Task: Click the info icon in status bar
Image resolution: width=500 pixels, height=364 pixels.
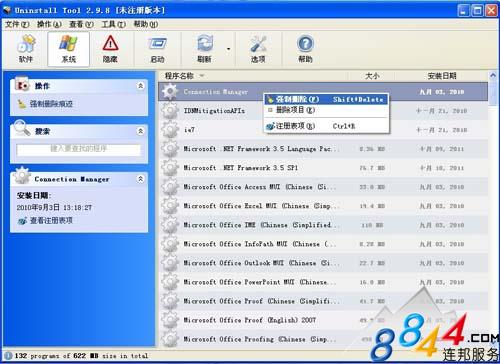Action: 8,356
